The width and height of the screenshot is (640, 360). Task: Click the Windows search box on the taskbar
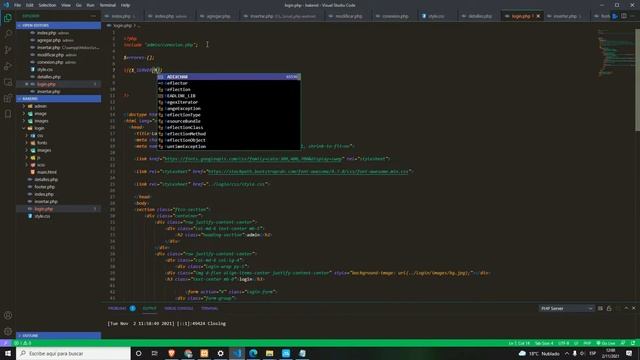coord(73,353)
